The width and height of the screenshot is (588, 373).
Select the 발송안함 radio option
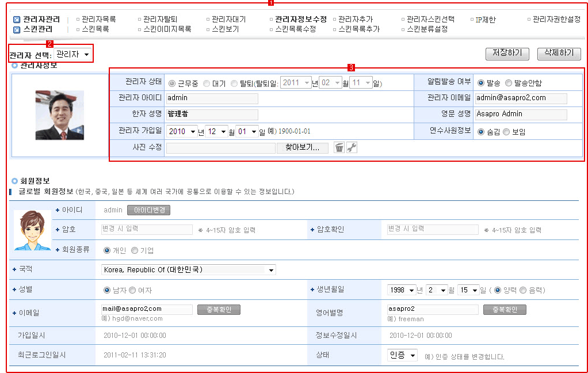pos(508,83)
